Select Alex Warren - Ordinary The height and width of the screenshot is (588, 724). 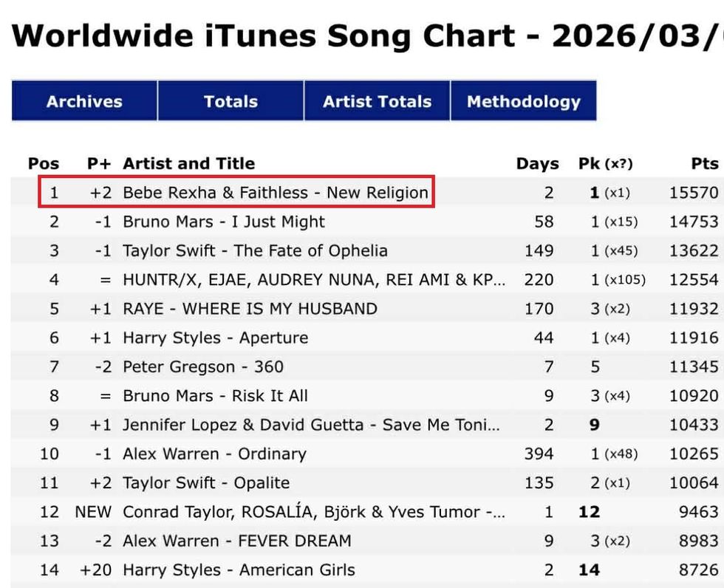[x=214, y=454]
